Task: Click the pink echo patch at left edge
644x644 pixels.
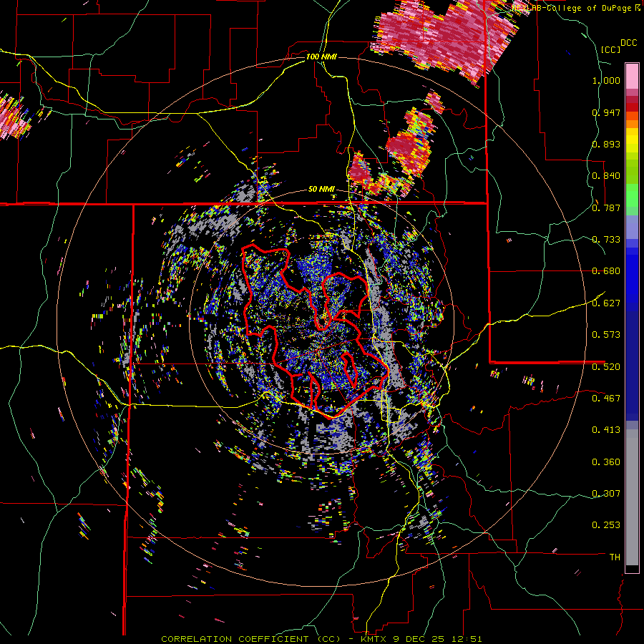Action: (14, 116)
